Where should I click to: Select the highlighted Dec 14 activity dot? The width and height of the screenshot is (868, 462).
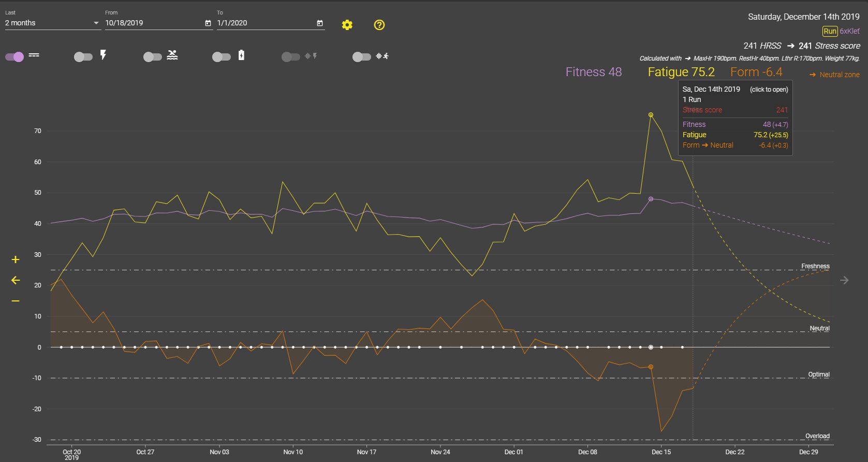click(651, 347)
